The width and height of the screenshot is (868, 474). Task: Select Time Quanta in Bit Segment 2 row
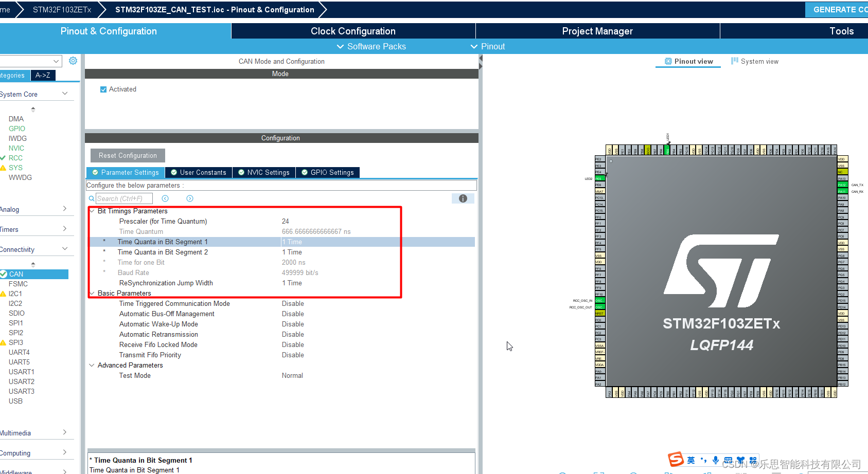pyautogui.click(x=282, y=252)
